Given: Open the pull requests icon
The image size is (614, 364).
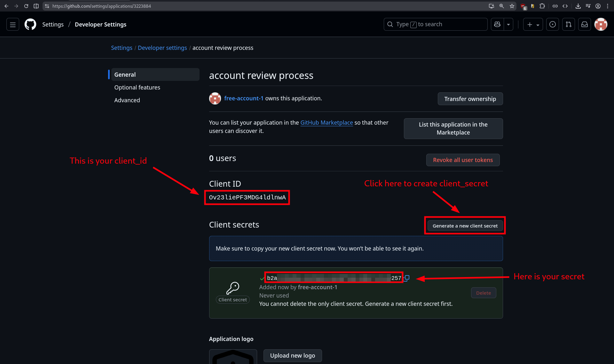Looking at the screenshot, I should tap(569, 24).
